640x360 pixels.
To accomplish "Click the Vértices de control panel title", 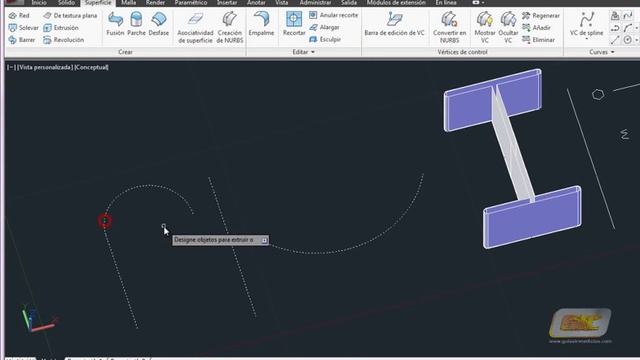I will pyautogui.click(x=462, y=52).
